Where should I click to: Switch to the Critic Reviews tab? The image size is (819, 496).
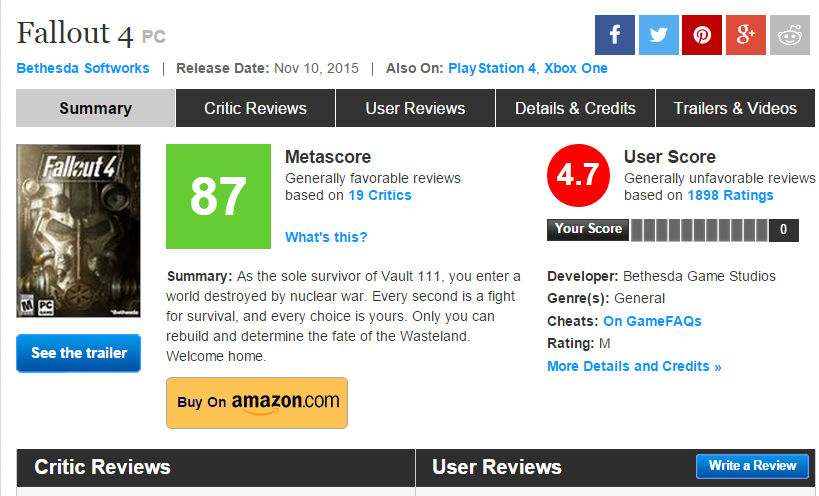pyautogui.click(x=255, y=108)
